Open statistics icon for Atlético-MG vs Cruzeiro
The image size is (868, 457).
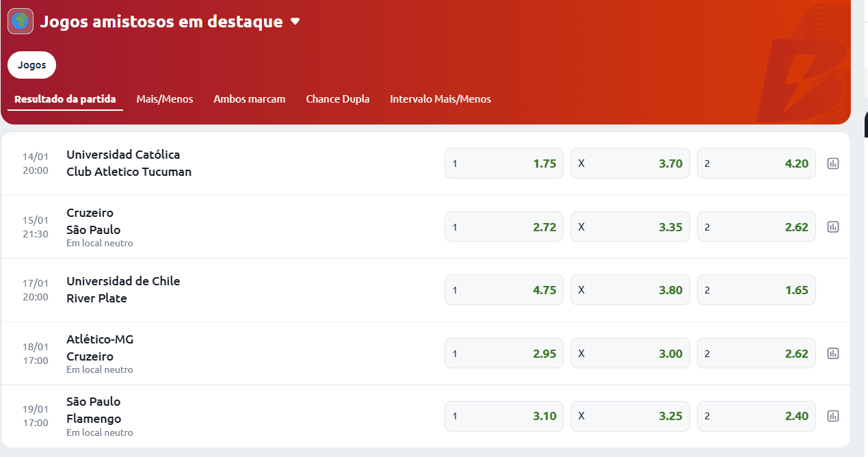832,353
